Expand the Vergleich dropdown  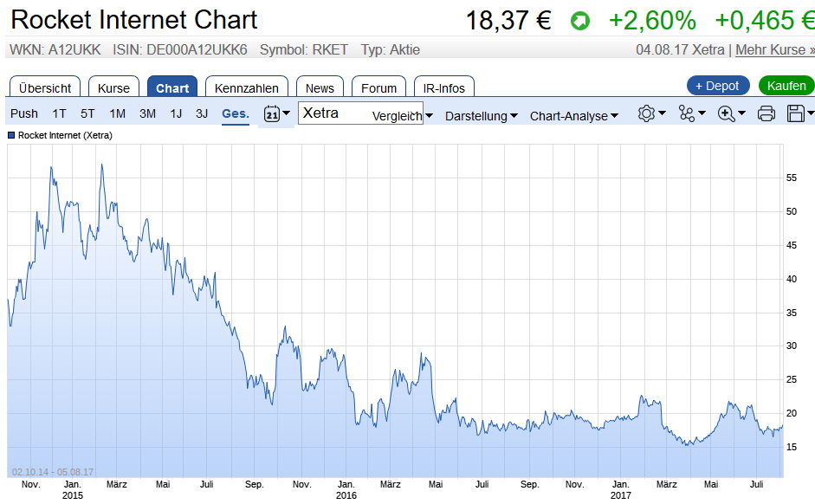[402, 116]
